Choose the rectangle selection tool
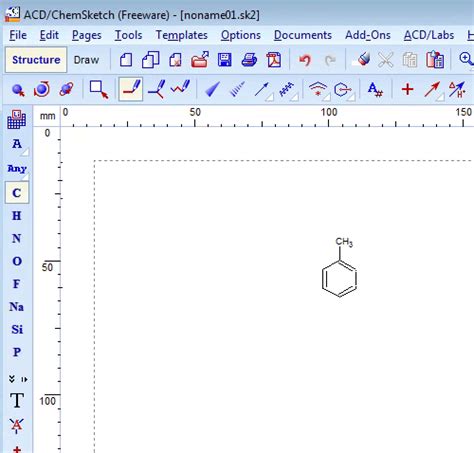This screenshot has width=474, height=453. click(99, 90)
